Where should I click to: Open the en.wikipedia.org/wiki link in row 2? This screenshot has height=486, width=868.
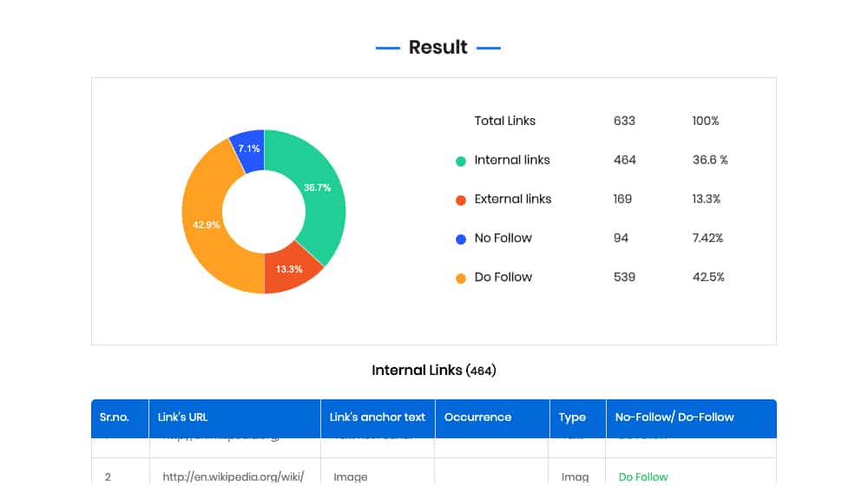(233, 476)
